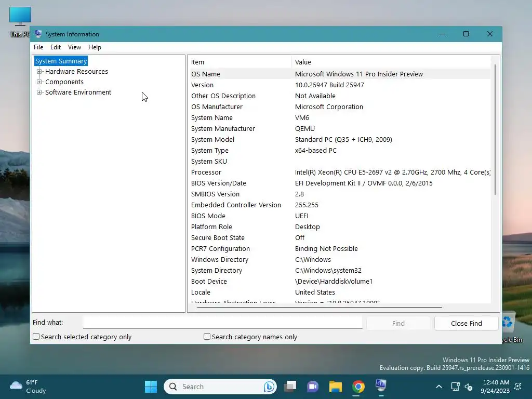Select the System Model row

point(340,139)
